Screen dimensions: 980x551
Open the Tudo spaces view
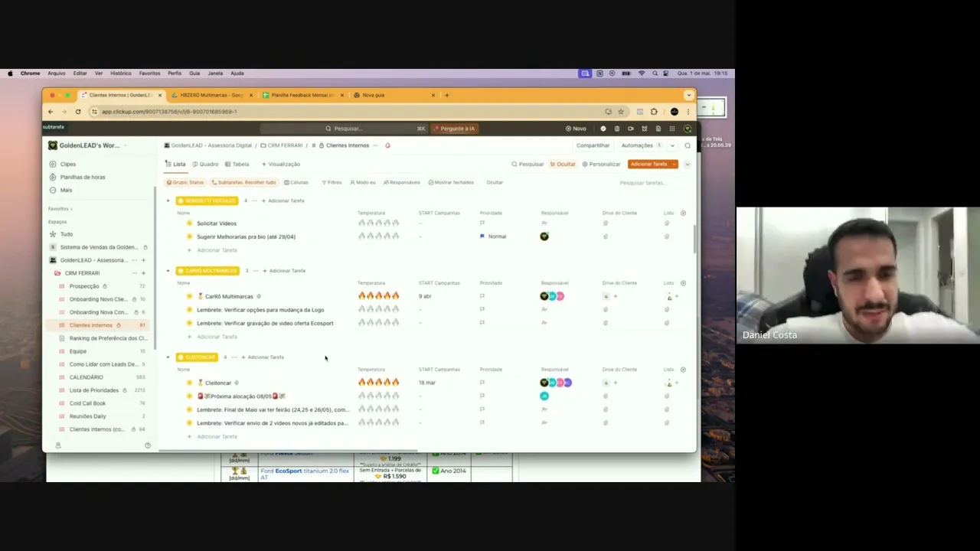[x=67, y=234]
